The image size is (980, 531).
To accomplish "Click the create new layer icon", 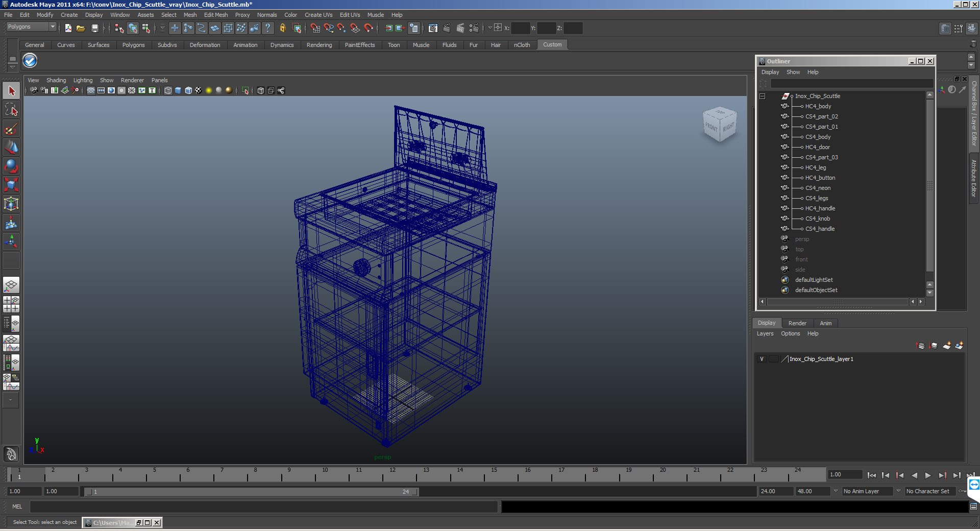I will pos(947,346).
